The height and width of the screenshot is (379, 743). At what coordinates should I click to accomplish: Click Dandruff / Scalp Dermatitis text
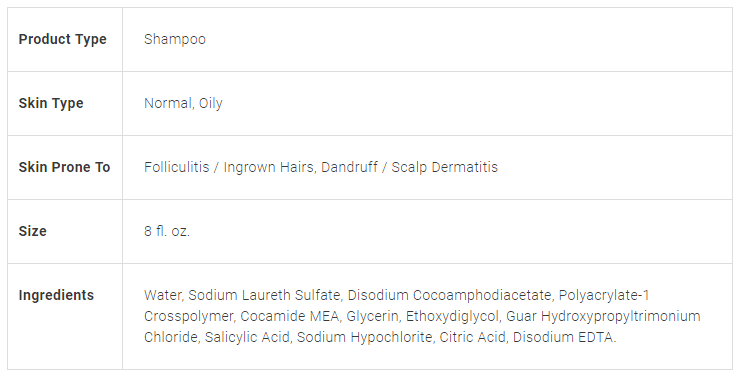410,167
